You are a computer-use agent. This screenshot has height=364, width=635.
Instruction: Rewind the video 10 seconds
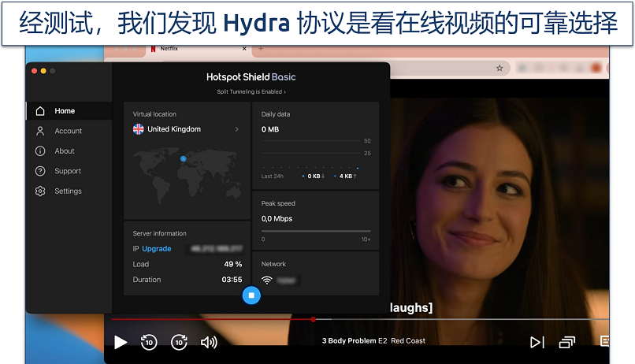click(149, 342)
